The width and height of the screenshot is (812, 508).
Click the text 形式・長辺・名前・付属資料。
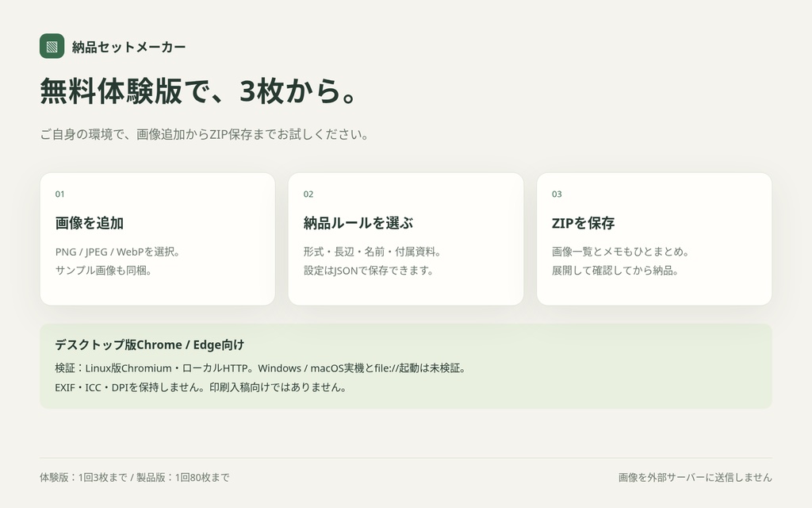373,252
